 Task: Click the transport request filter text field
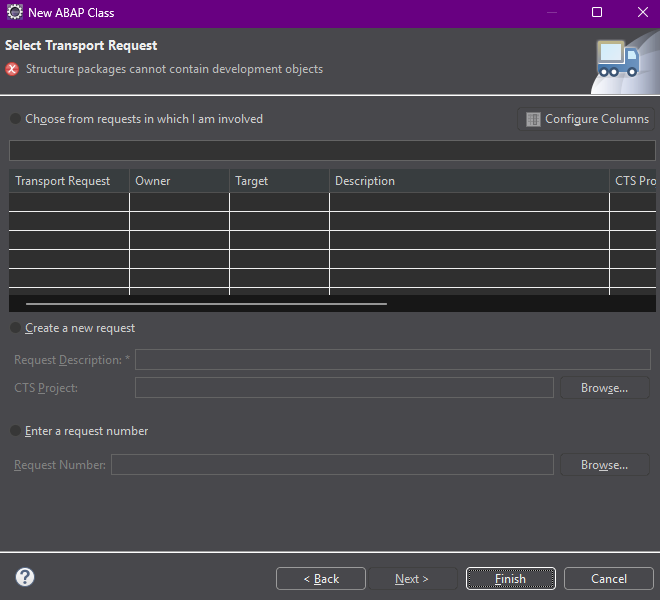click(x=332, y=150)
